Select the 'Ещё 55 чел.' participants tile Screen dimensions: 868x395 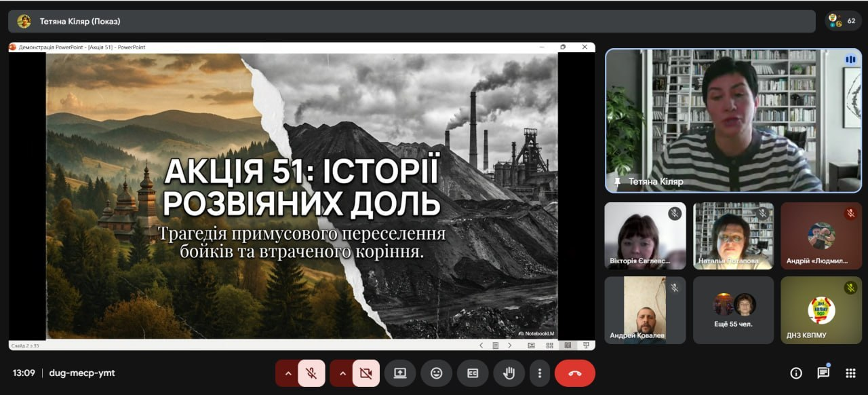pos(733,309)
